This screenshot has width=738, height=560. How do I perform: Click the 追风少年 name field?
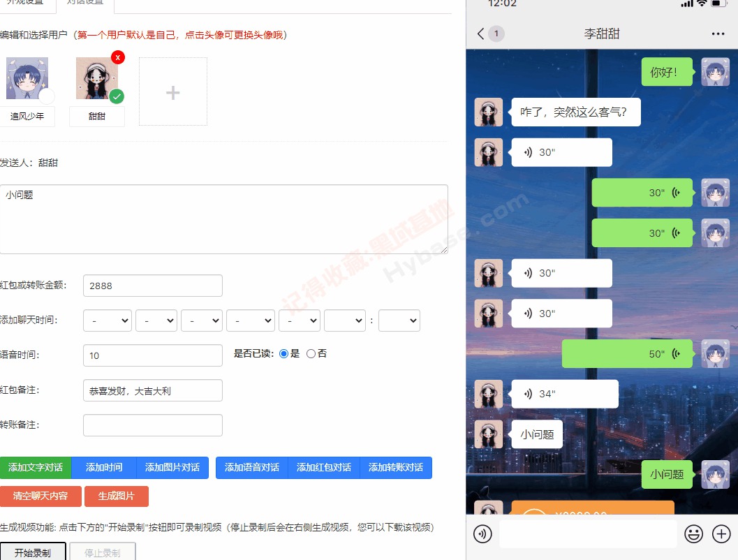point(27,116)
